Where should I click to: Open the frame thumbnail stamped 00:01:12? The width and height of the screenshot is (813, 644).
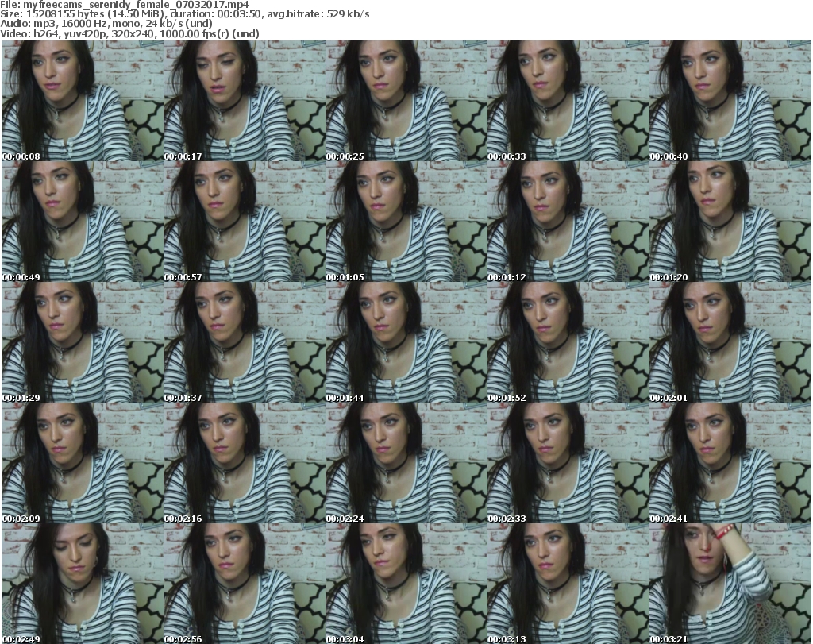click(568, 222)
